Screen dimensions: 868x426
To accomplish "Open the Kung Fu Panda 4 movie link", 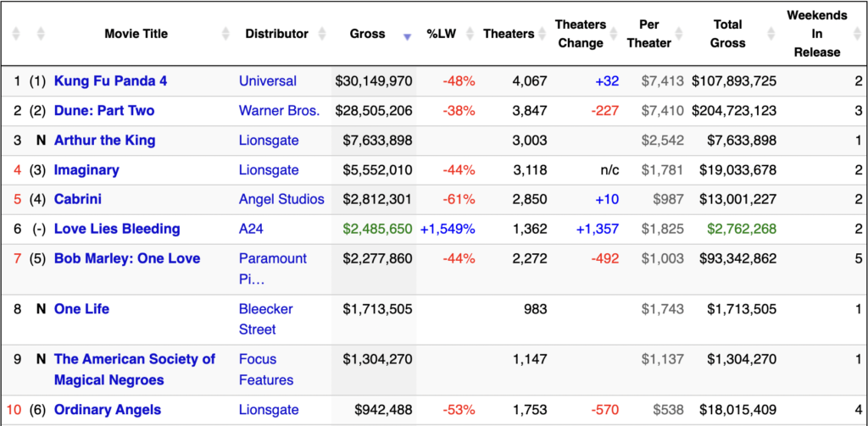I will (x=111, y=81).
